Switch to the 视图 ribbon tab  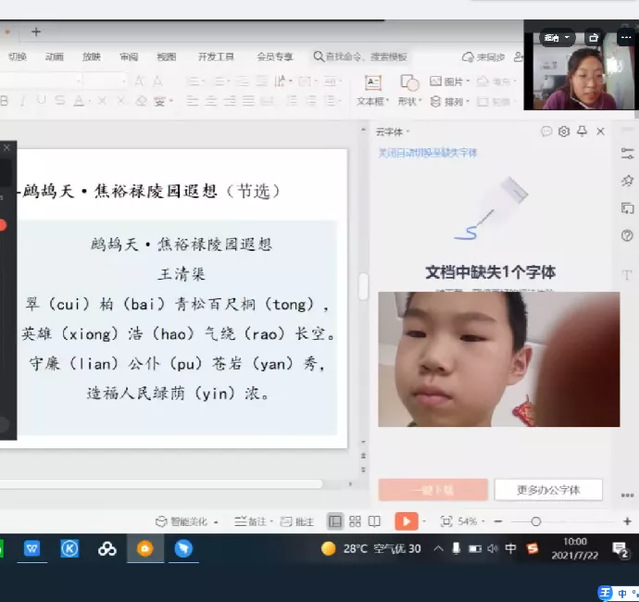[166, 57]
